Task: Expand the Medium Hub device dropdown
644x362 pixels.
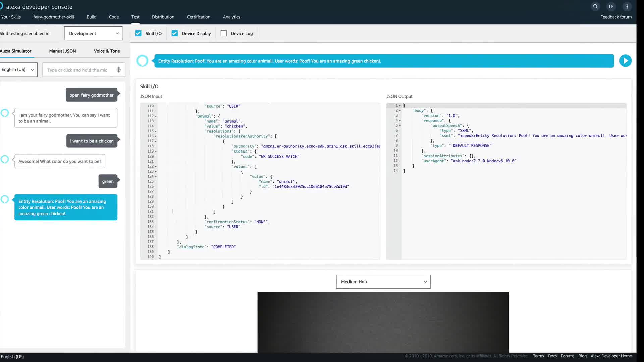Action: (x=383, y=282)
